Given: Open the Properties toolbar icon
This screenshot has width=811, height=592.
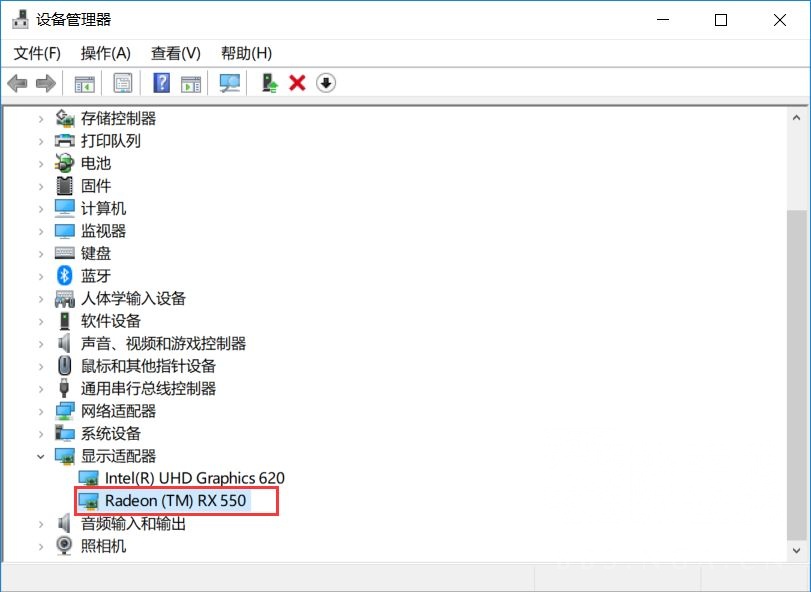Looking at the screenshot, I should point(123,83).
